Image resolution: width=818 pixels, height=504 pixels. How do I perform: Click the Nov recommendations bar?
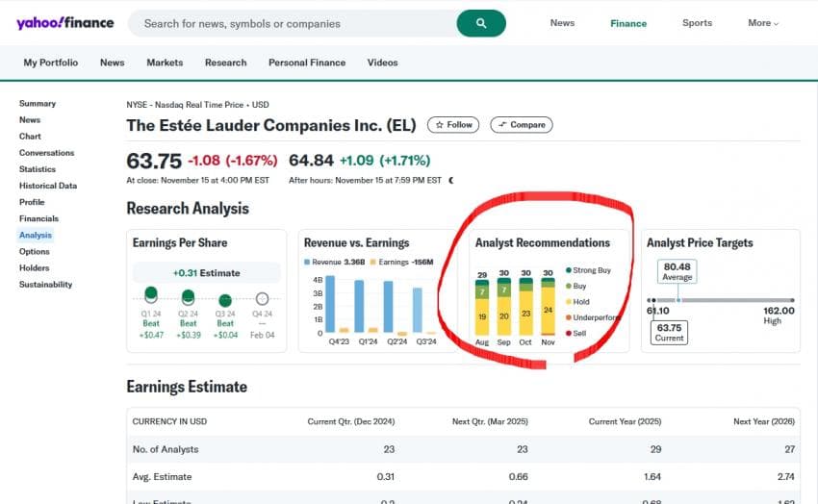coord(548,307)
